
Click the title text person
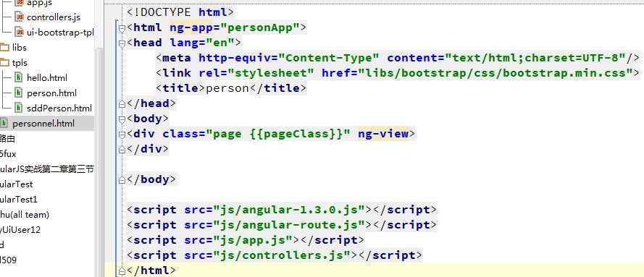point(227,88)
